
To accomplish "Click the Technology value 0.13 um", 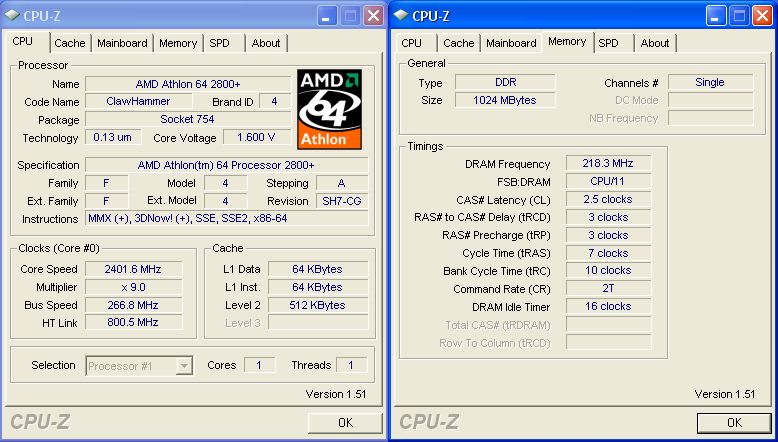I will (113, 137).
